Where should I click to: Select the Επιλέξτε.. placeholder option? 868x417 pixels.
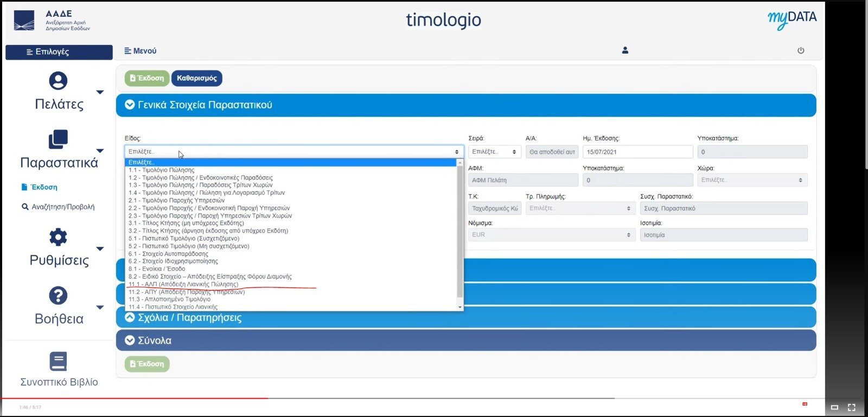pyautogui.click(x=291, y=162)
